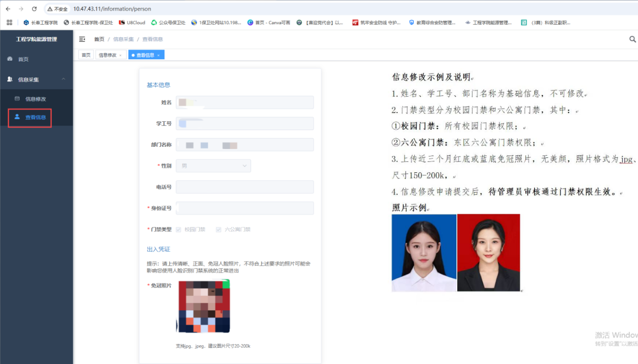Screen dimensions: 638x364
Task: Open search via the magnifier icon
Action: click(632, 39)
